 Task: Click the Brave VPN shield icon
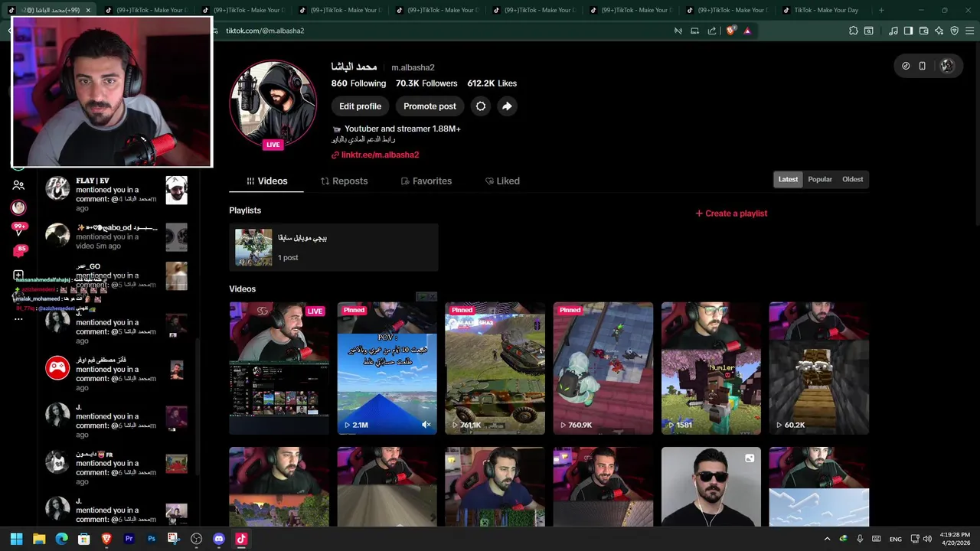(954, 31)
